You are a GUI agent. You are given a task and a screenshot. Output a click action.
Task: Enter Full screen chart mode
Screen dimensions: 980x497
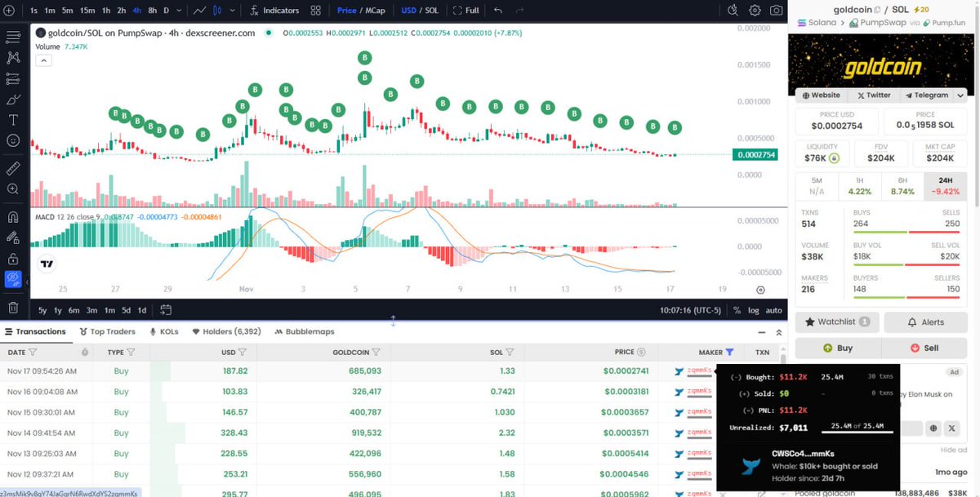click(x=465, y=11)
